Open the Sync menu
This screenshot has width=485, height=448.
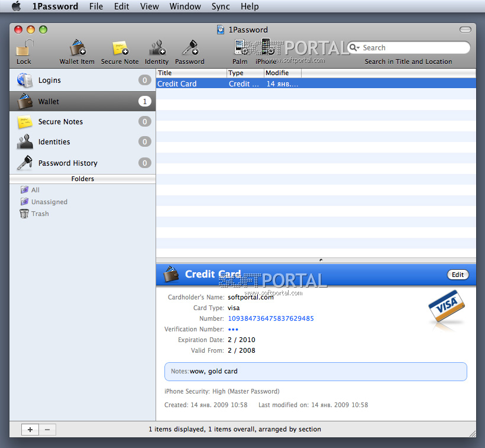(221, 6)
